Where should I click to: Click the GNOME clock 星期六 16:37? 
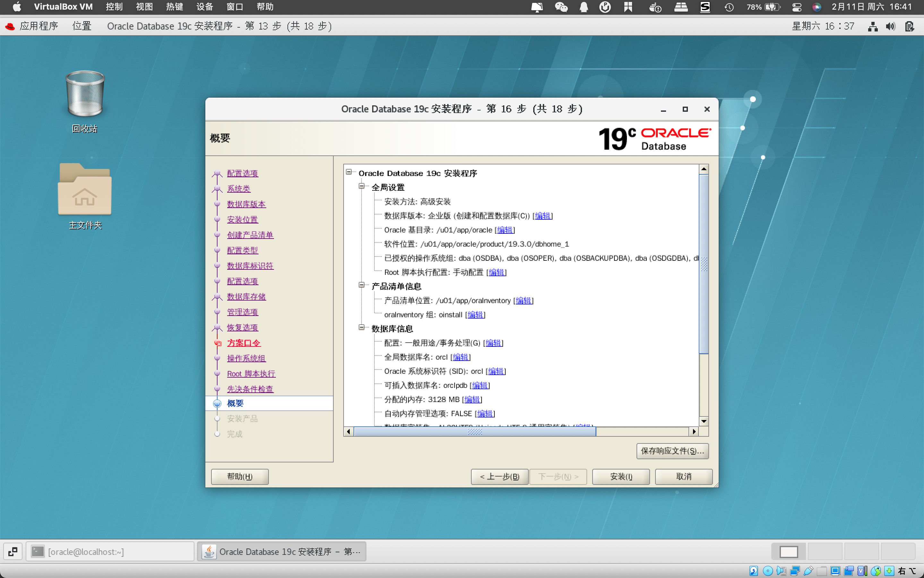(x=823, y=26)
